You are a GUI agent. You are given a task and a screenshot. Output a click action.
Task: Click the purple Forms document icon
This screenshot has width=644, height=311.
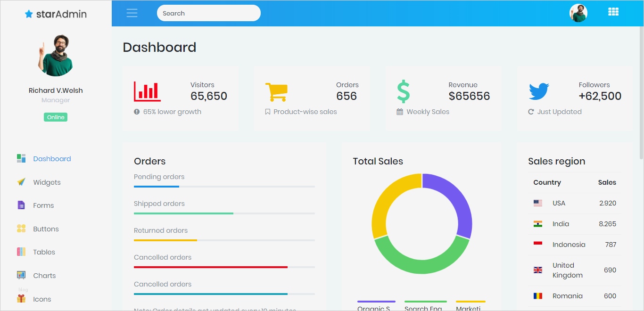[21, 205]
